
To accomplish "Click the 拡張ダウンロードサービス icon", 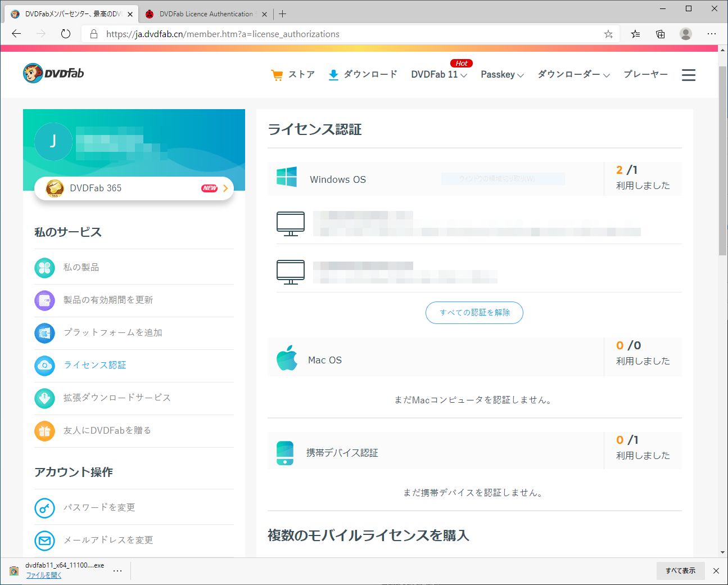I will pos(45,398).
